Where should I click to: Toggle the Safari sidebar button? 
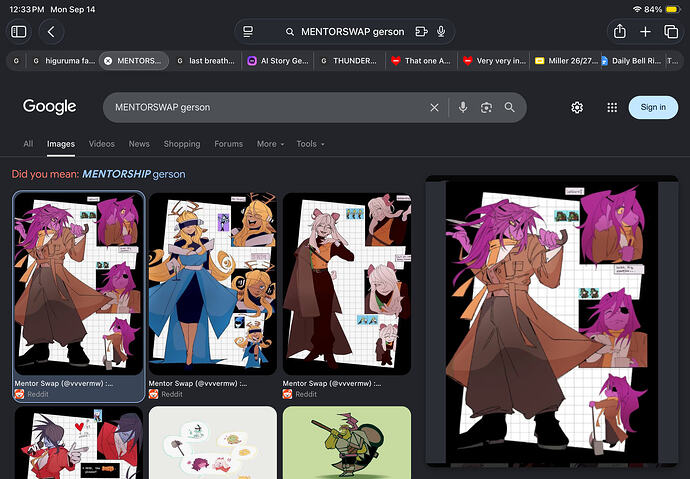[18, 32]
